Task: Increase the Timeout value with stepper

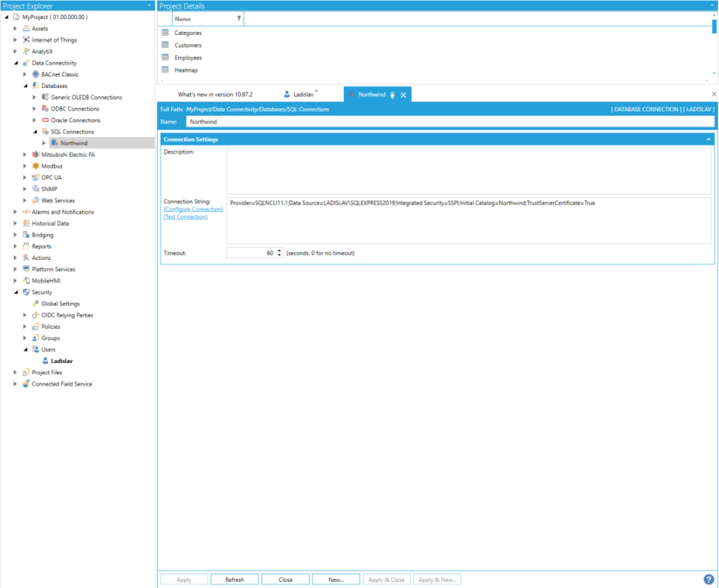Action: pos(280,251)
